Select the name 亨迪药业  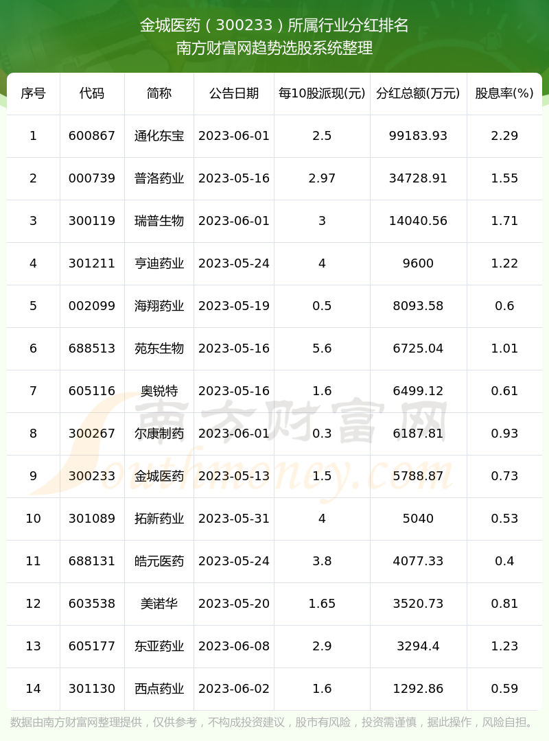pyautogui.click(x=159, y=263)
